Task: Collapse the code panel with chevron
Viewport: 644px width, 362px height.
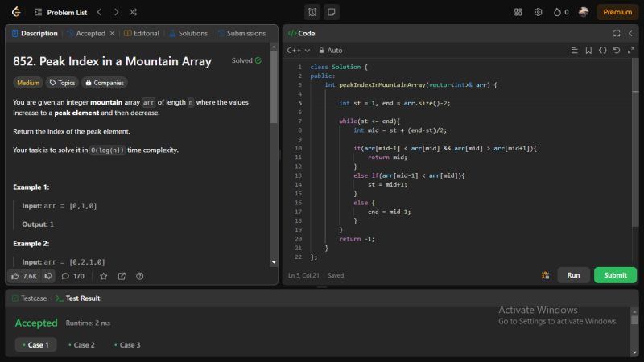Action: tap(630, 33)
